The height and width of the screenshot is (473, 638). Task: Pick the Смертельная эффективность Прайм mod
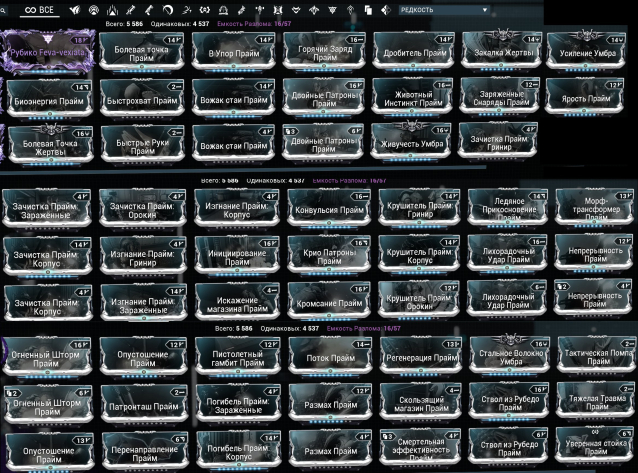[x=420, y=447]
